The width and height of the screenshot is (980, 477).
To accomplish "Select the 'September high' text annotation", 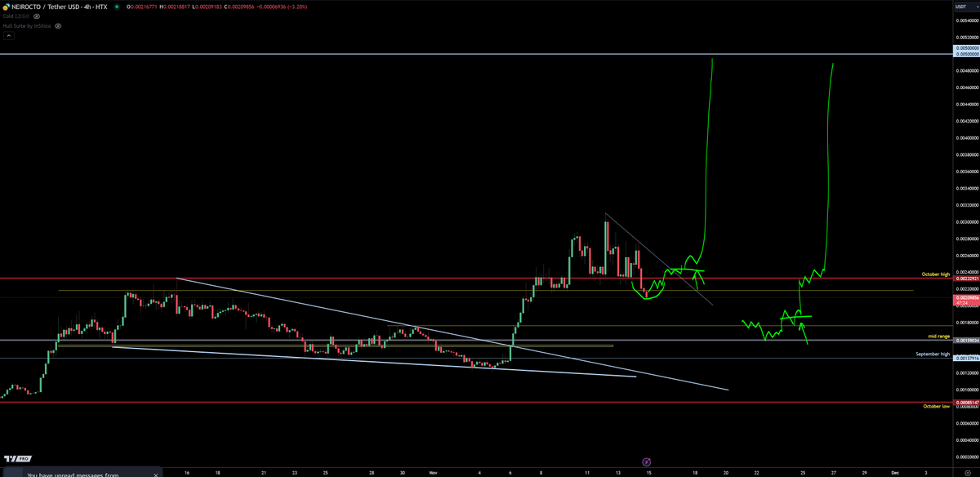I will point(933,354).
